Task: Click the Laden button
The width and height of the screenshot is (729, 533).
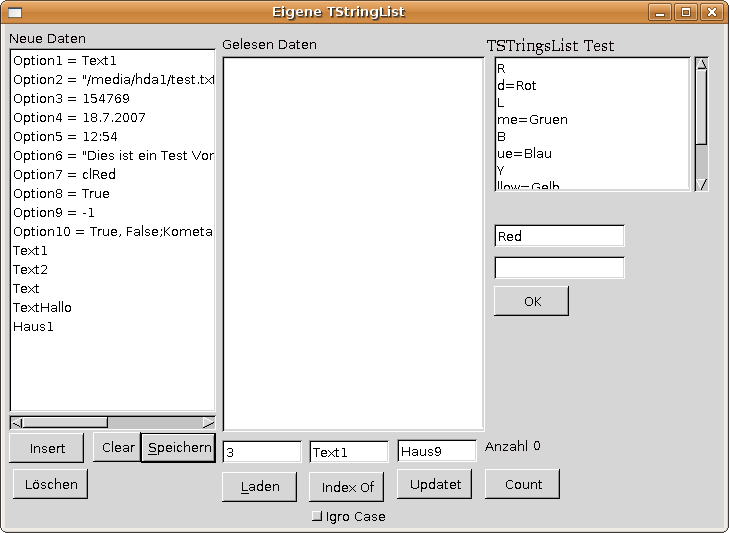Action: click(259, 487)
